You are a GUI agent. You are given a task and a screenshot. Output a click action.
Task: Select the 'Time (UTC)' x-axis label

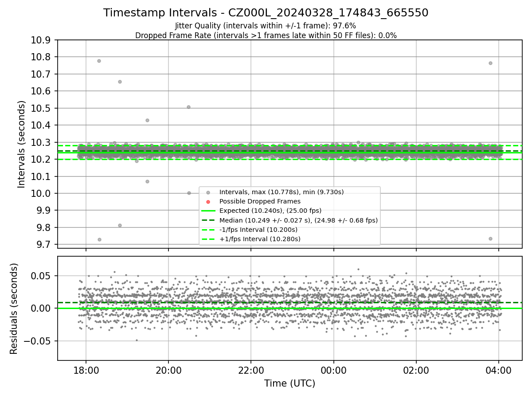coord(290,383)
